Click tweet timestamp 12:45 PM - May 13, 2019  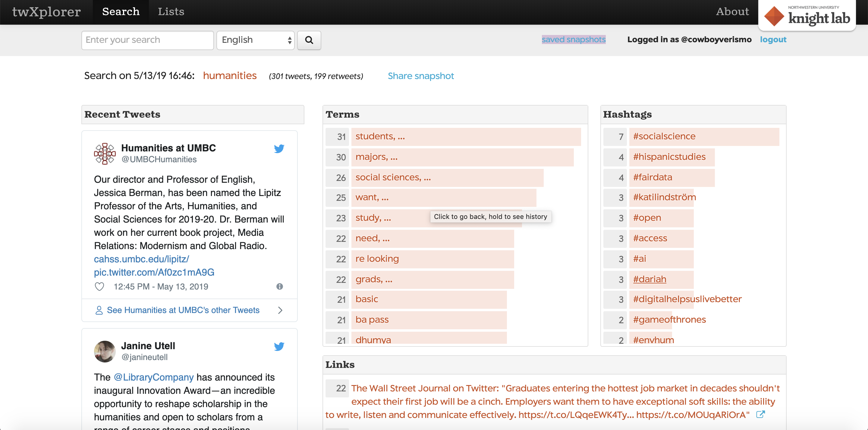coord(161,287)
